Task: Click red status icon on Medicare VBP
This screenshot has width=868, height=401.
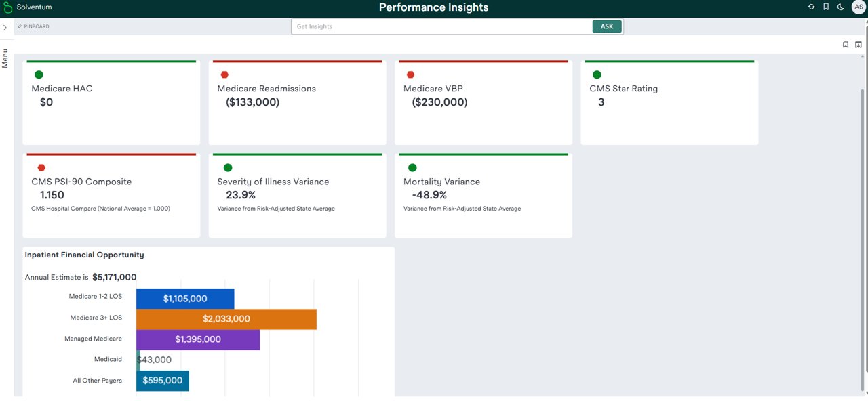Action: click(x=410, y=75)
